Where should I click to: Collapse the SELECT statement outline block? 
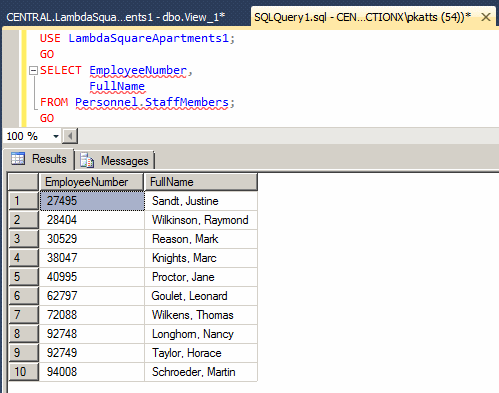click(x=33, y=71)
